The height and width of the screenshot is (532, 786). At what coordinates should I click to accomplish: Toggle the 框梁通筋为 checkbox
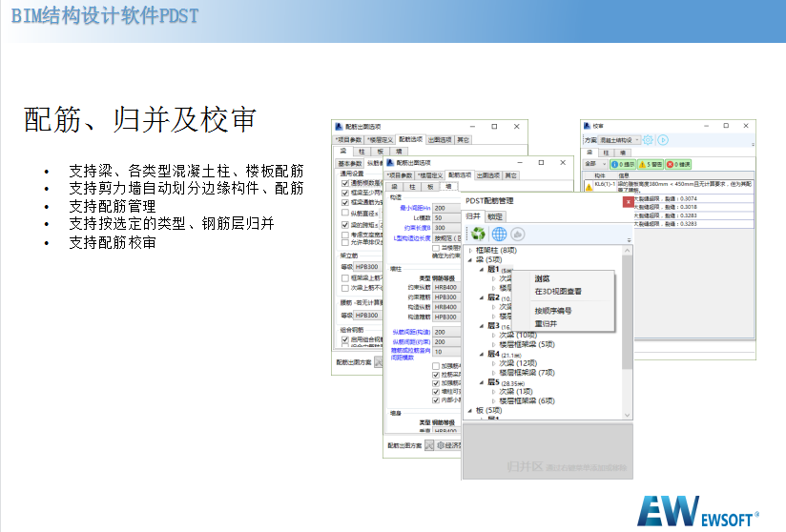coord(345,202)
